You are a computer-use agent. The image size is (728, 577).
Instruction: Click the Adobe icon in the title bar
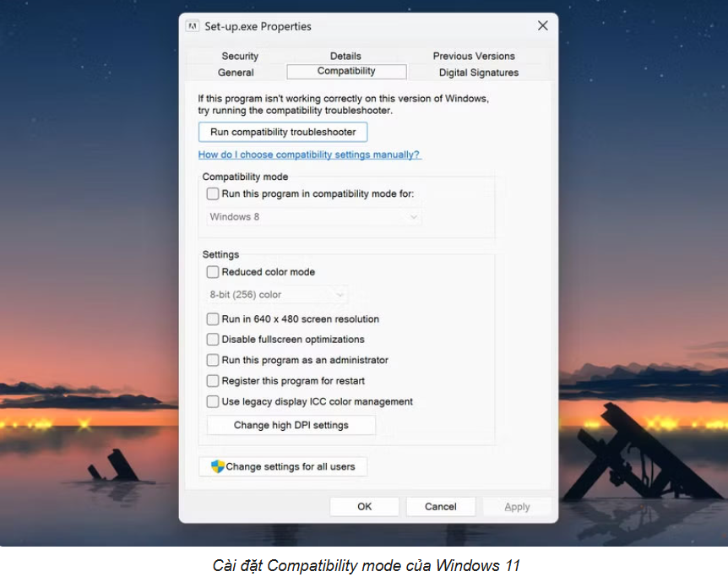[193, 27]
